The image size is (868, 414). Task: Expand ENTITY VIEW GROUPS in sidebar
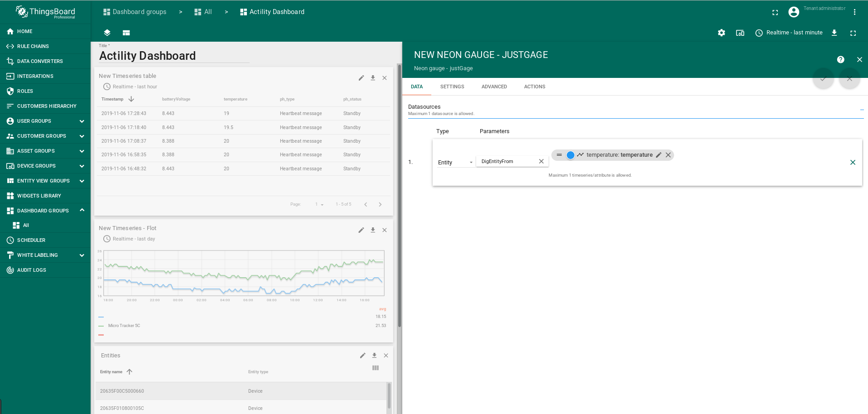(82, 181)
